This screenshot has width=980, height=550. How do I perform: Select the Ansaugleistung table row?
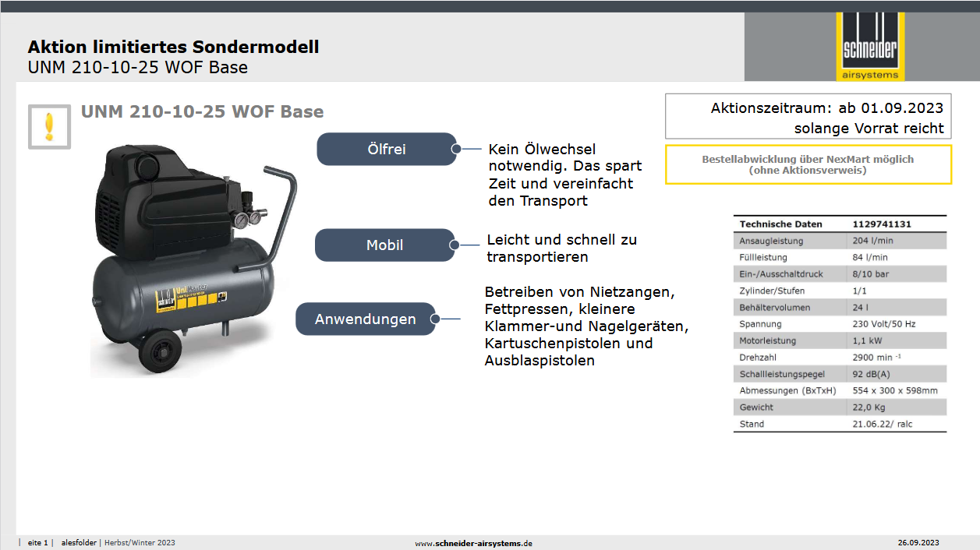840,241
